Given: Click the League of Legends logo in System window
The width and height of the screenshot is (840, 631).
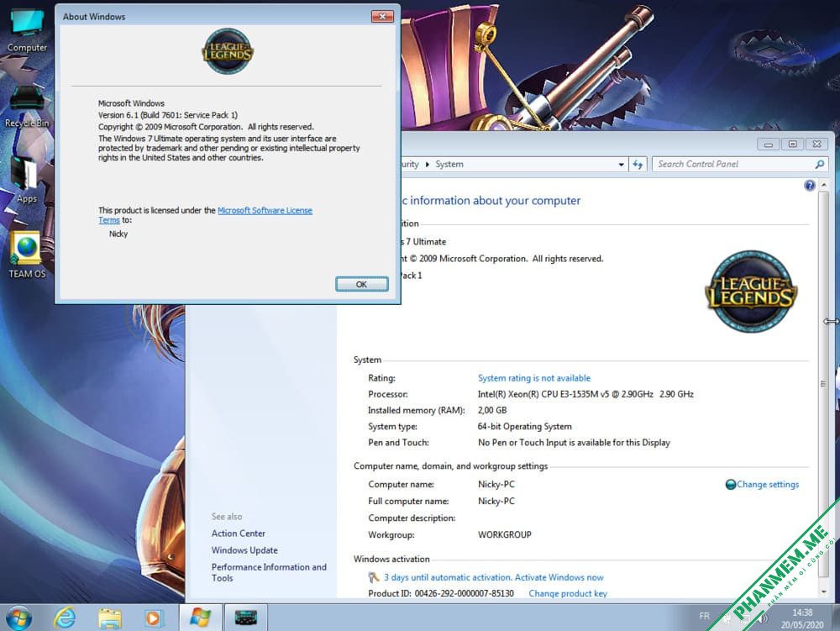Looking at the screenshot, I should click(751, 292).
